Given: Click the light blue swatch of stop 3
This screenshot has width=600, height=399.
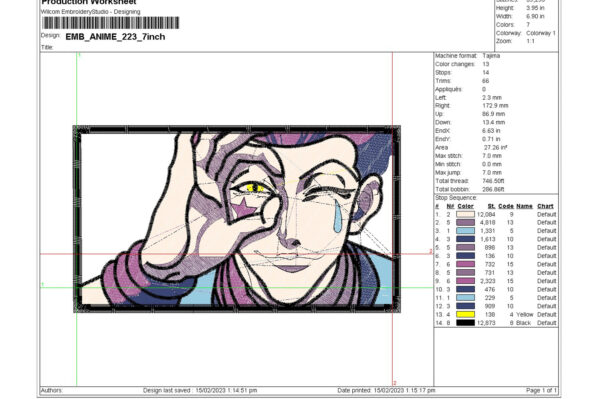Looking at the screenshot, I should [465, 231].
